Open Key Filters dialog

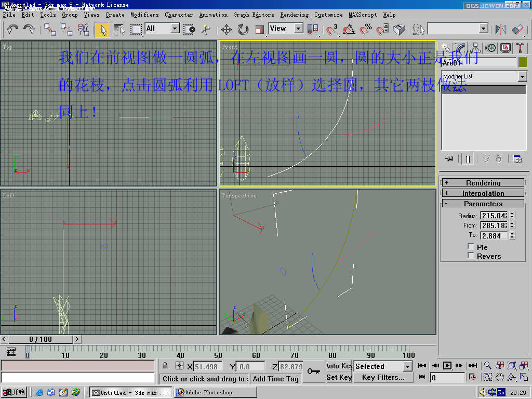(383, 377)
